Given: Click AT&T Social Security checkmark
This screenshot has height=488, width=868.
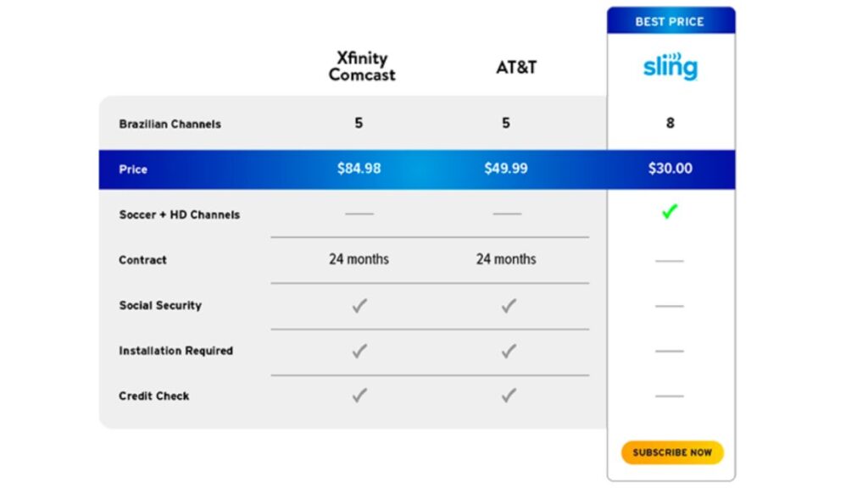Looking at the screenshot, I should 509,305.
